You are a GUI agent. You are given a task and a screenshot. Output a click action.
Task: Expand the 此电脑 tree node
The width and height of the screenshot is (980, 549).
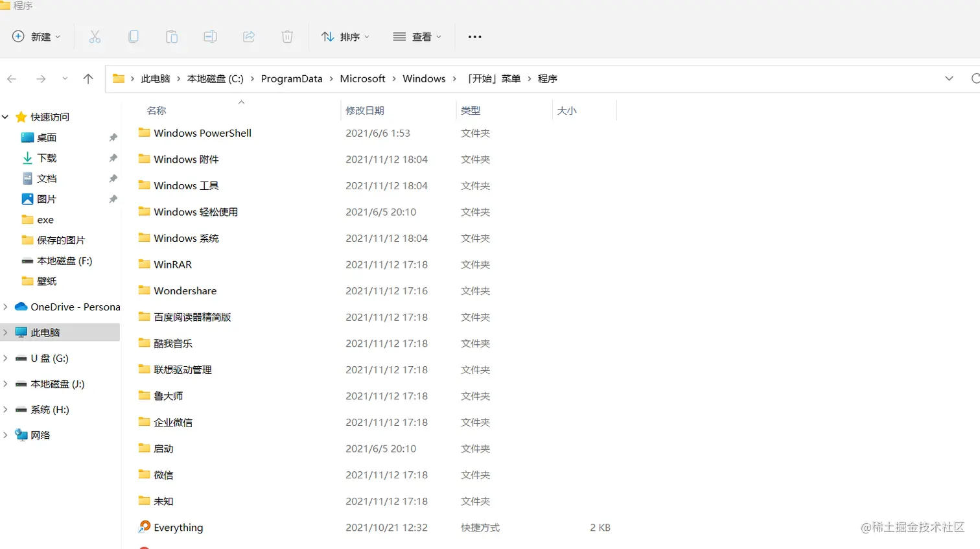[5, 332]
